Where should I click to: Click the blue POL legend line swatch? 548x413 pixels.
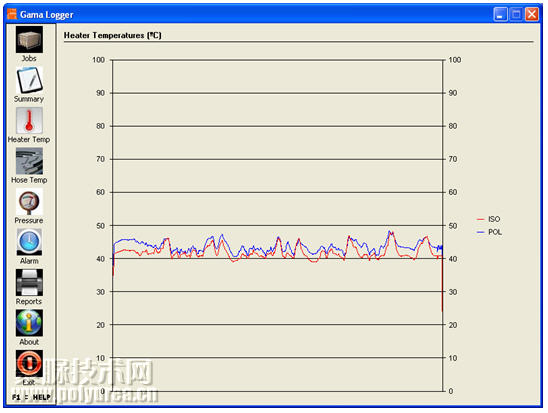click(481, 232)
